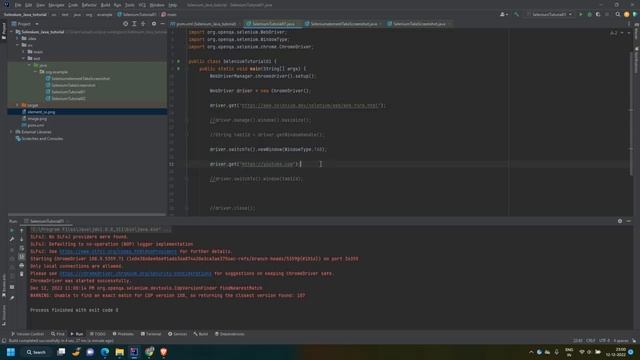Image resolution: width=640 pixels, height=360 pixels.
Task: Expand the main folder
Action: coord(24,52)
